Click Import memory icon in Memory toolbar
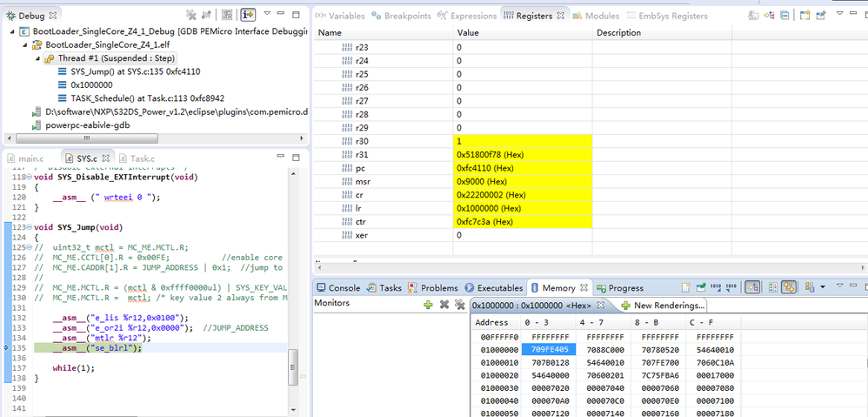The height and width of the screenshot is (417, 868). pyautogui.click(x=717, y=287)
